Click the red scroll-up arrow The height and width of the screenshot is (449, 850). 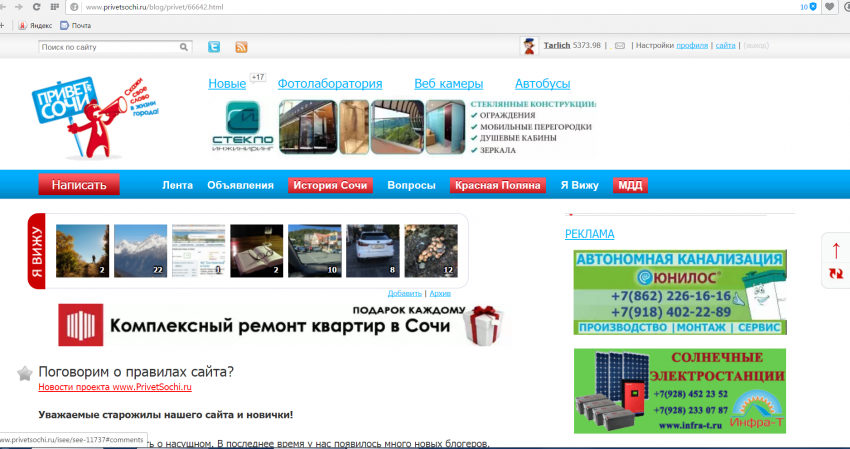tap(836, 250)
